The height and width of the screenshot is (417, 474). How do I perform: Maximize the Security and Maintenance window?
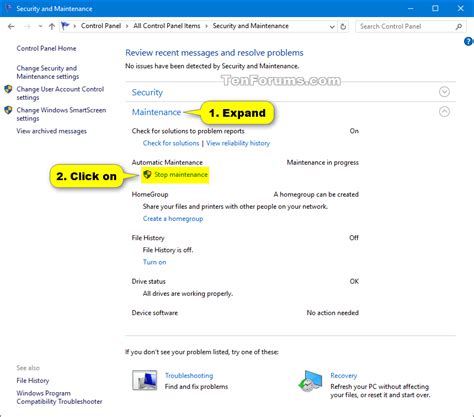click(435, 8)
